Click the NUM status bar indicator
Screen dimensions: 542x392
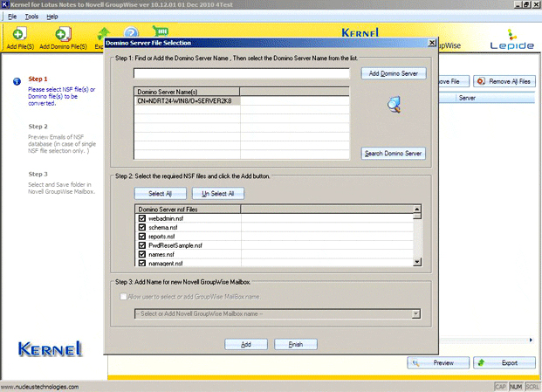pos(516,387)
